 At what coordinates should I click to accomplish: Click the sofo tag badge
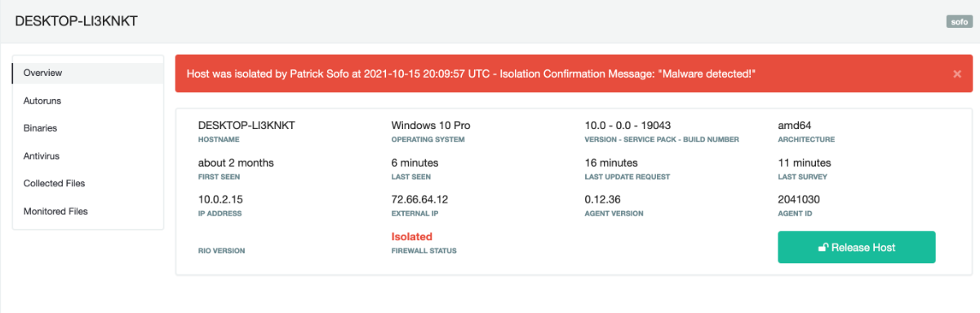tap(959, 22)
